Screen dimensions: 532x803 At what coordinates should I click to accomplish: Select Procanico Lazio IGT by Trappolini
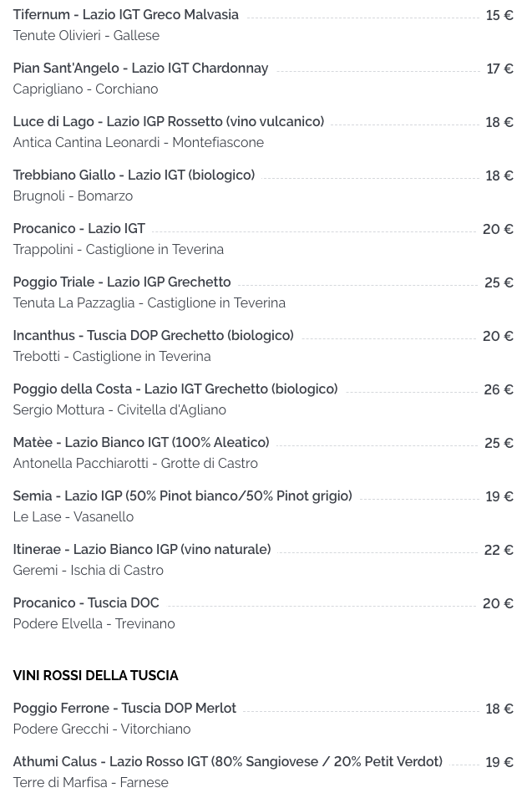(79, 228)
